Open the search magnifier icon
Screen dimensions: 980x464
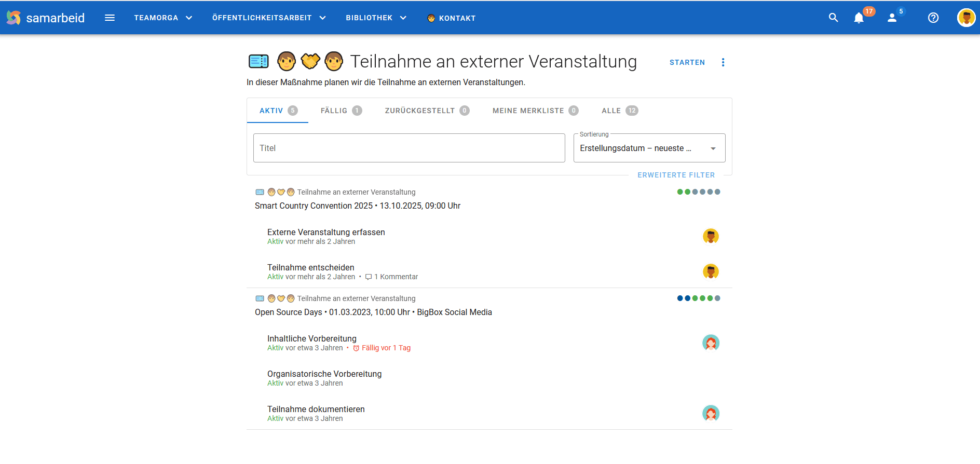click(x=833, y=18)
